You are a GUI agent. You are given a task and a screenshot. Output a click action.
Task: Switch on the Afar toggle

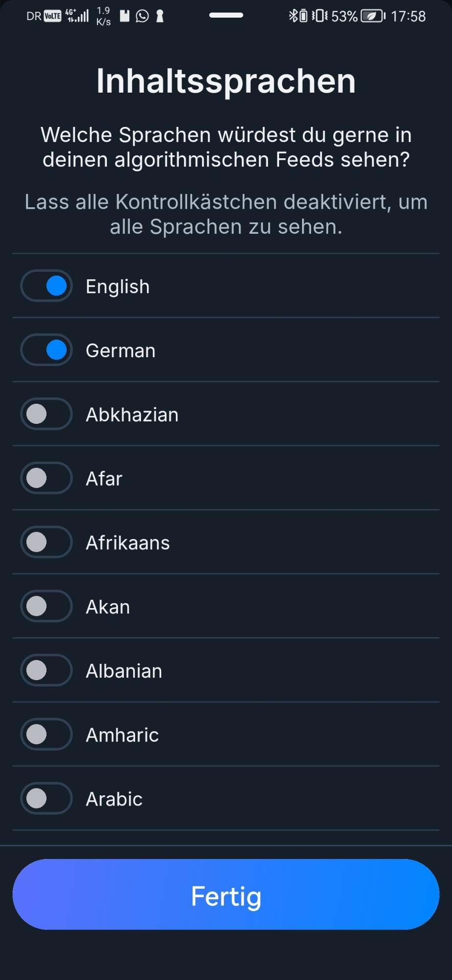[47, 478]
